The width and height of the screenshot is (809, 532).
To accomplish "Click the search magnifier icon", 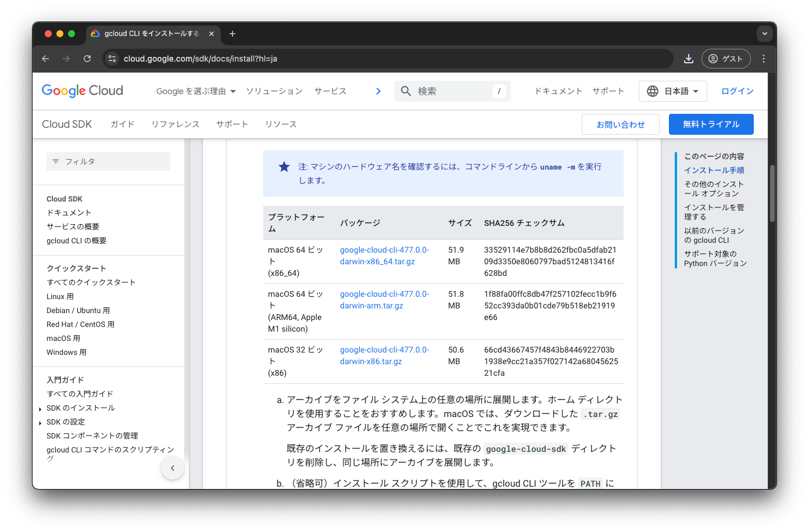I will click(406, 91).
